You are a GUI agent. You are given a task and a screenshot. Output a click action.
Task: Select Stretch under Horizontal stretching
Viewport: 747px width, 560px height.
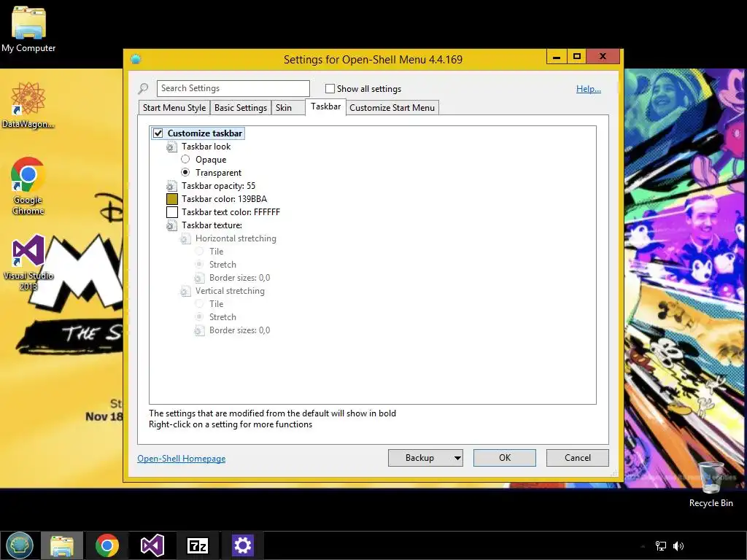(x=199, y=264)
